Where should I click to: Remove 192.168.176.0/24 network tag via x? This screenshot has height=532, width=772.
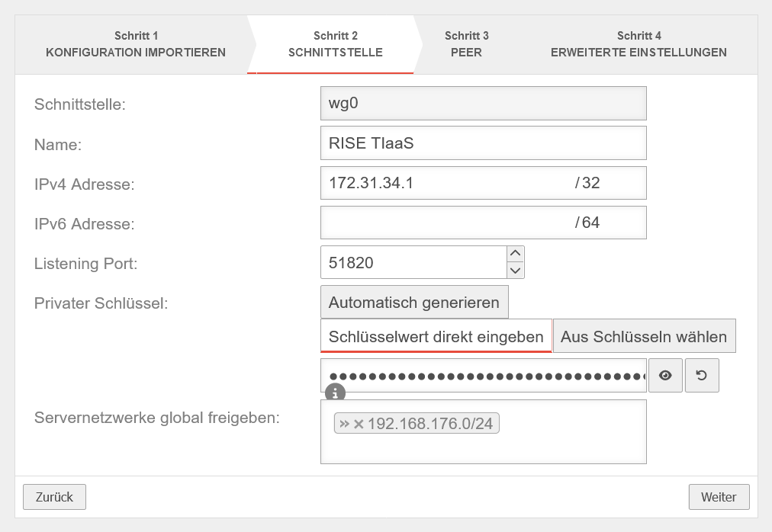coord(359,424)
